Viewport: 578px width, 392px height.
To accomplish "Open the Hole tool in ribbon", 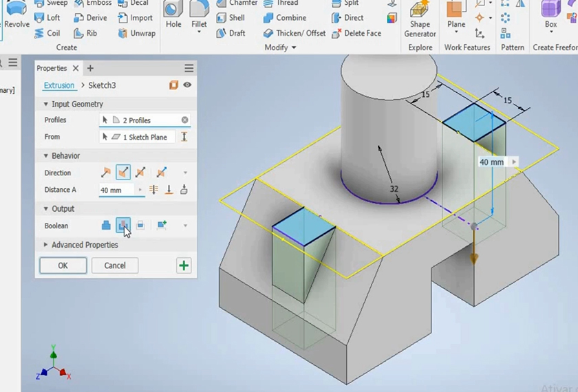I will pyautogui.click(x=173, y=15).
